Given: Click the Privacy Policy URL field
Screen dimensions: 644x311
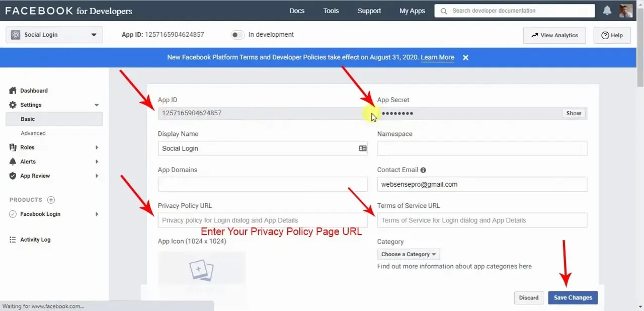Looking at the screenshot, I should tap(263, 220).
